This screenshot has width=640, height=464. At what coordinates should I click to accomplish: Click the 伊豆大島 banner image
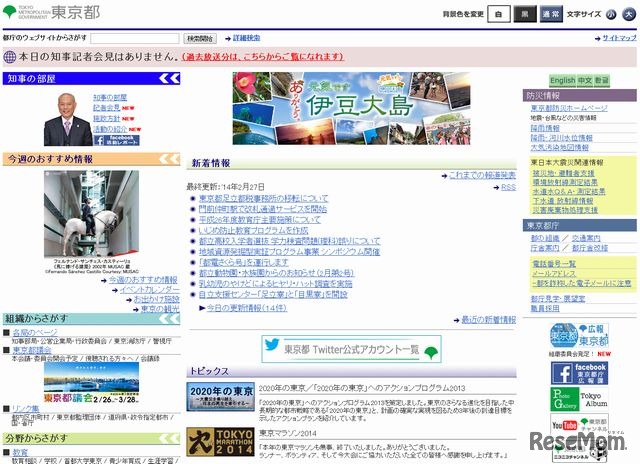(351, 109)
